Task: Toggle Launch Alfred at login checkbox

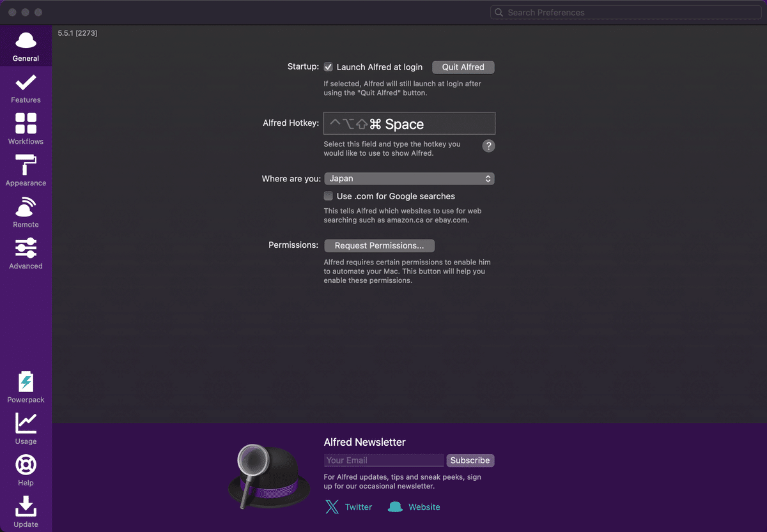Action: 329,67
